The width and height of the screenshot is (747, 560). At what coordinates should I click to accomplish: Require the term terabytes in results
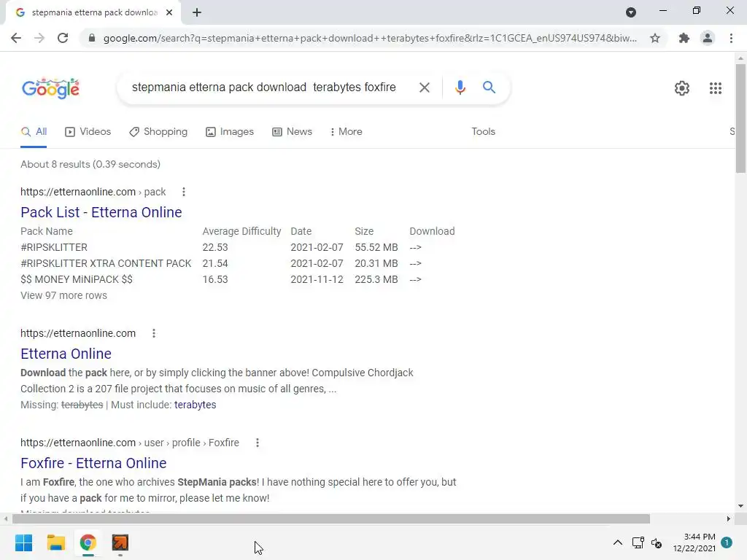[195, 405]
